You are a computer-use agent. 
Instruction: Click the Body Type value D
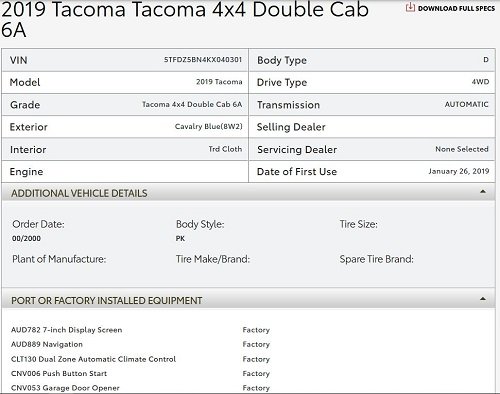coord(486,60)
